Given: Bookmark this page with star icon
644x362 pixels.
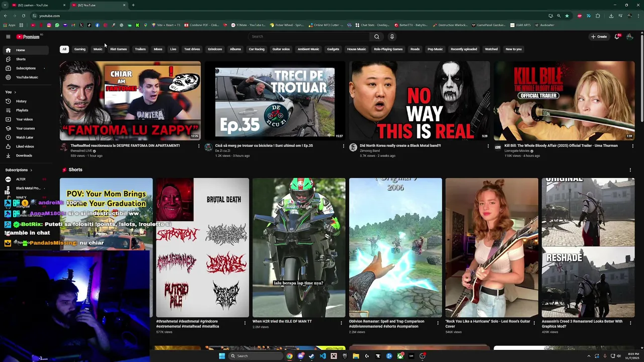Looking at the screenshot, I should coord(567,16).
